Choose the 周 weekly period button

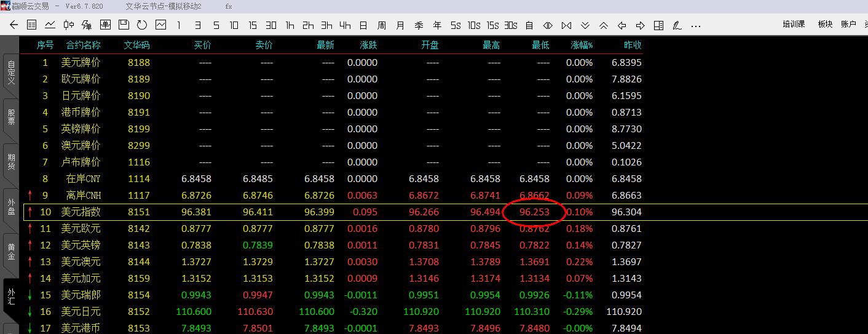382,25
